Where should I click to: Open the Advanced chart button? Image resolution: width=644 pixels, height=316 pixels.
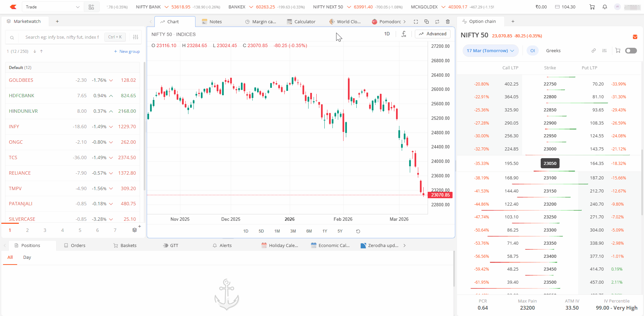[x=433, y=34]
